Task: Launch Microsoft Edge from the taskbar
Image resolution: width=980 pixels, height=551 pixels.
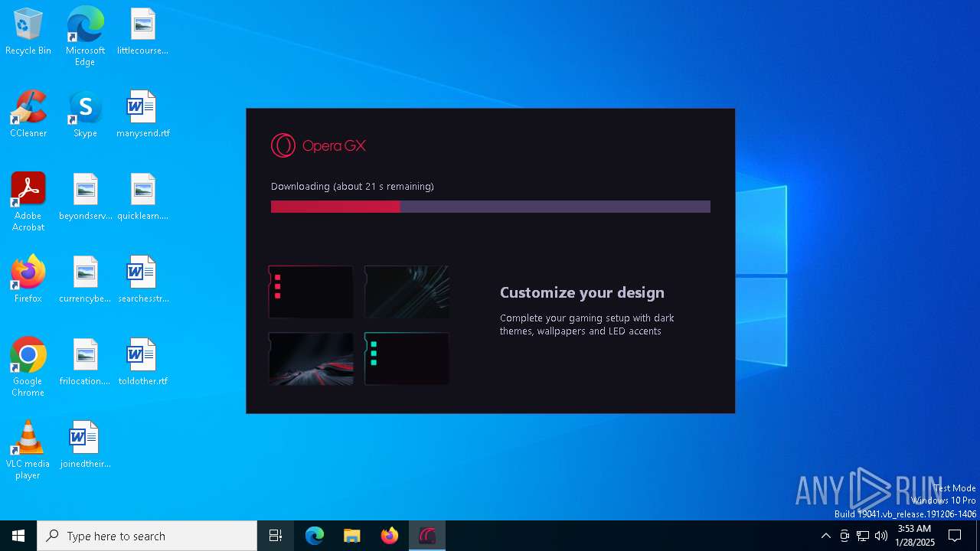Action: 315,536
